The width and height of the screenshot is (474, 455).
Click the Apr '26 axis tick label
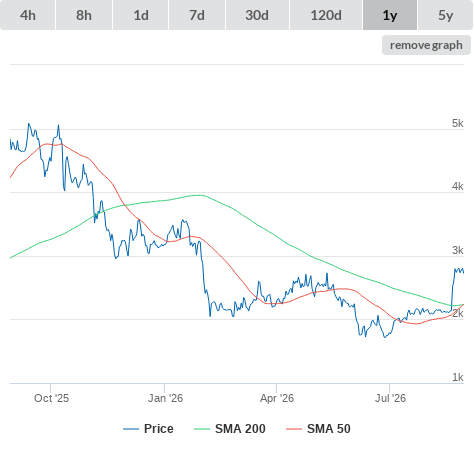click(x=277, y=398)
